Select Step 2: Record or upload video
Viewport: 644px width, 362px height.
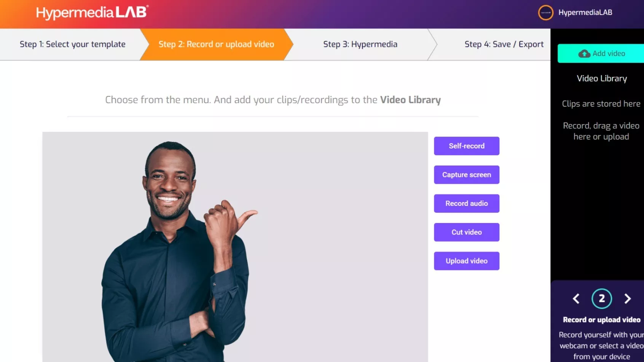coord(216,44)
